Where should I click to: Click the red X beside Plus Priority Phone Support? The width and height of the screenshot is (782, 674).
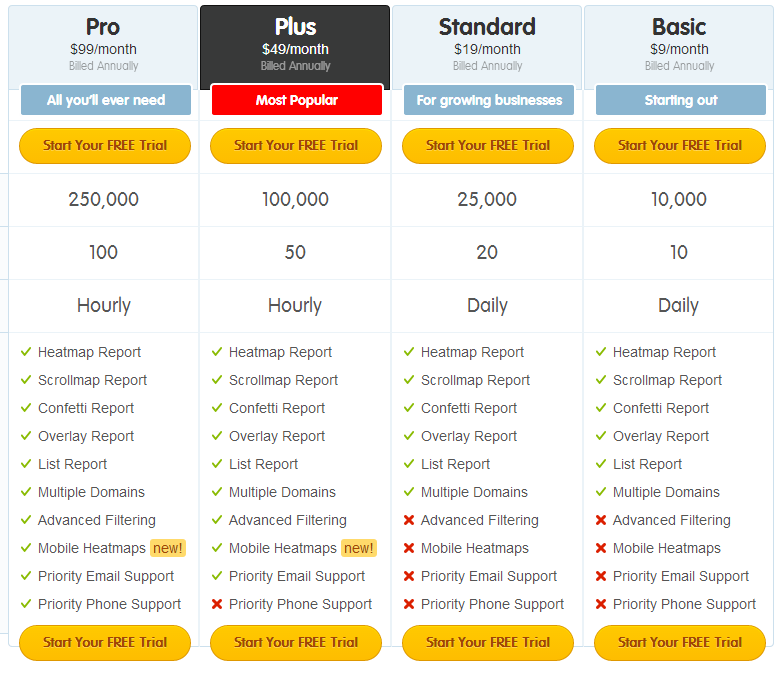click(217, 604)
